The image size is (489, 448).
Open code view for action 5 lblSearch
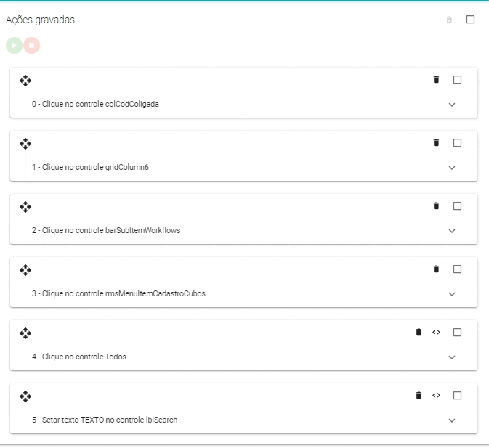[436, 396]
